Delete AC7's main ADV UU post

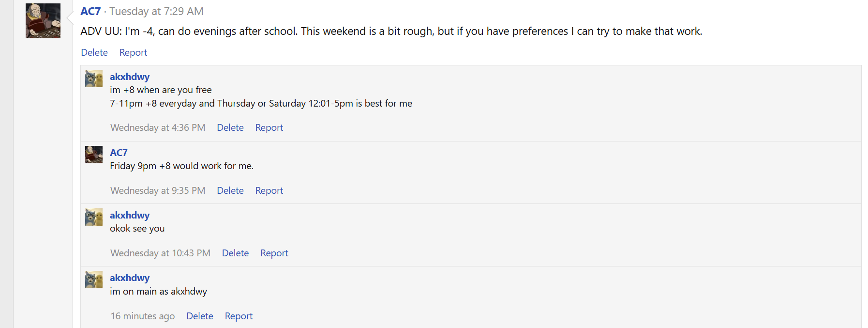(x=94, y=52)
